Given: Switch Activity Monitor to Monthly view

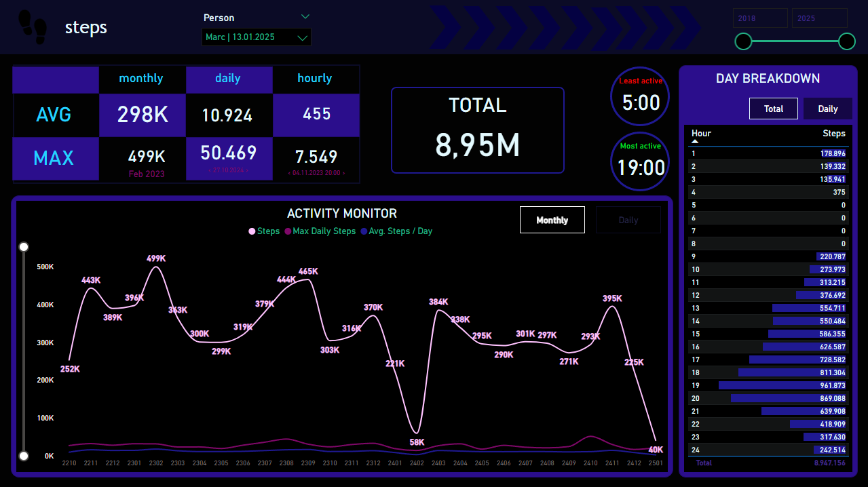Looking at the screenshot, I should (552, 220).
